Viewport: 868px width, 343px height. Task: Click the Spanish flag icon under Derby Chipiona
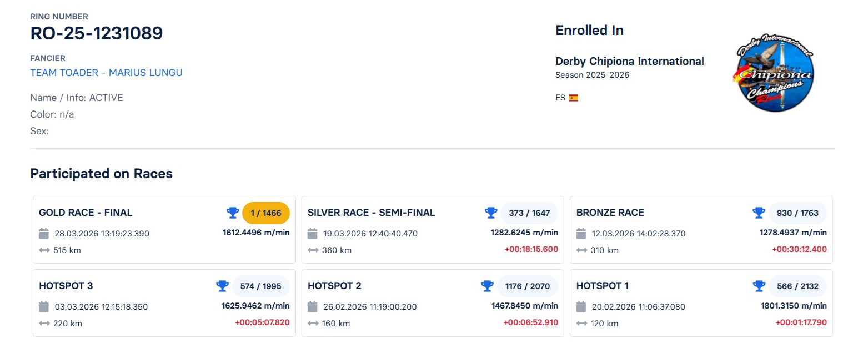click(x=574, y=97)
